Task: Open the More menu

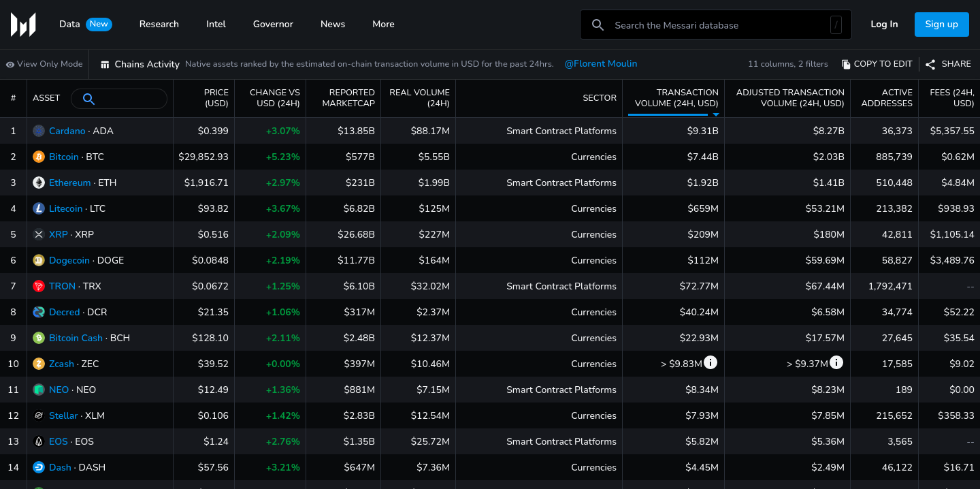Action: coord(383,24)
